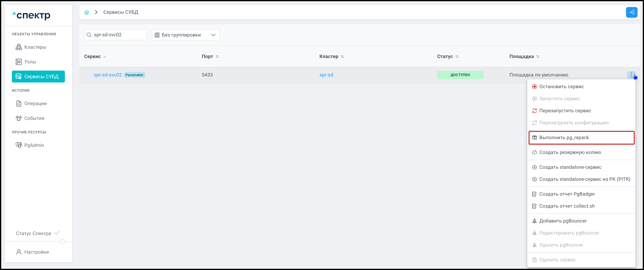Viewport: 644px width, 270px height.
Task: Open the spr-sd cluster link
Action: [x=326, y=75]
